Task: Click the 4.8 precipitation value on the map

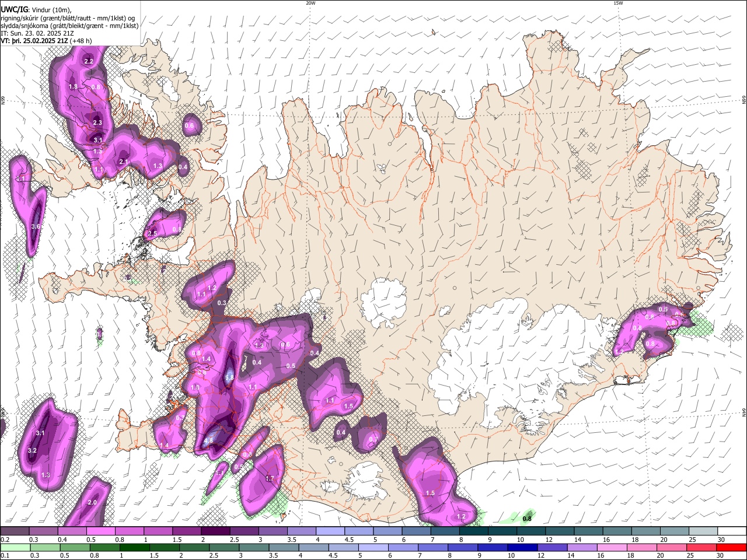Action: (x=209, y=440)
